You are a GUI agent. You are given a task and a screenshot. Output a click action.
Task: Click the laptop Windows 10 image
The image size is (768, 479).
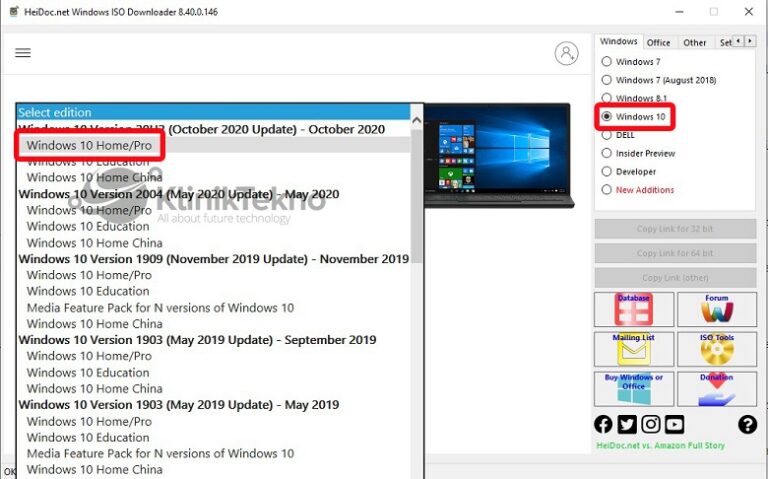(498, 155)
